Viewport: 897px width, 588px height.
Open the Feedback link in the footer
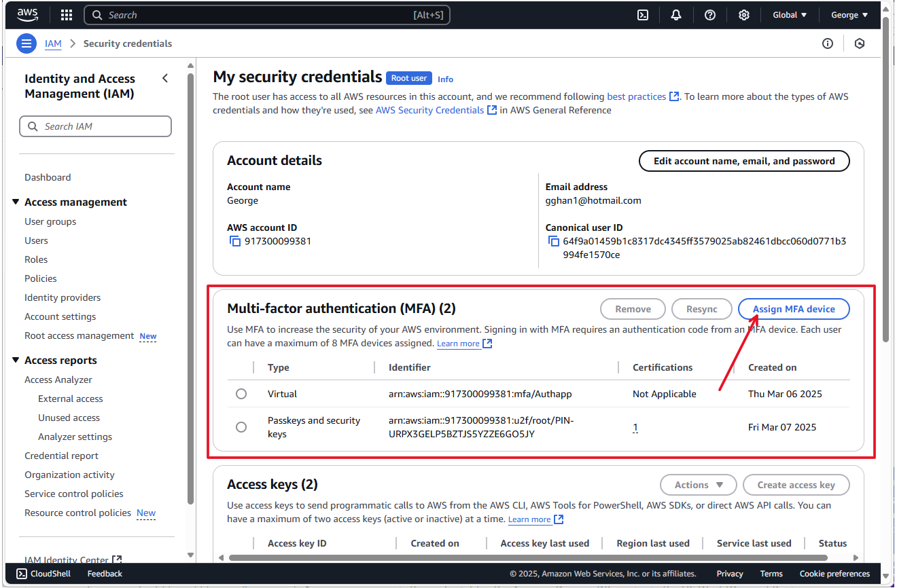click(105, 574)
